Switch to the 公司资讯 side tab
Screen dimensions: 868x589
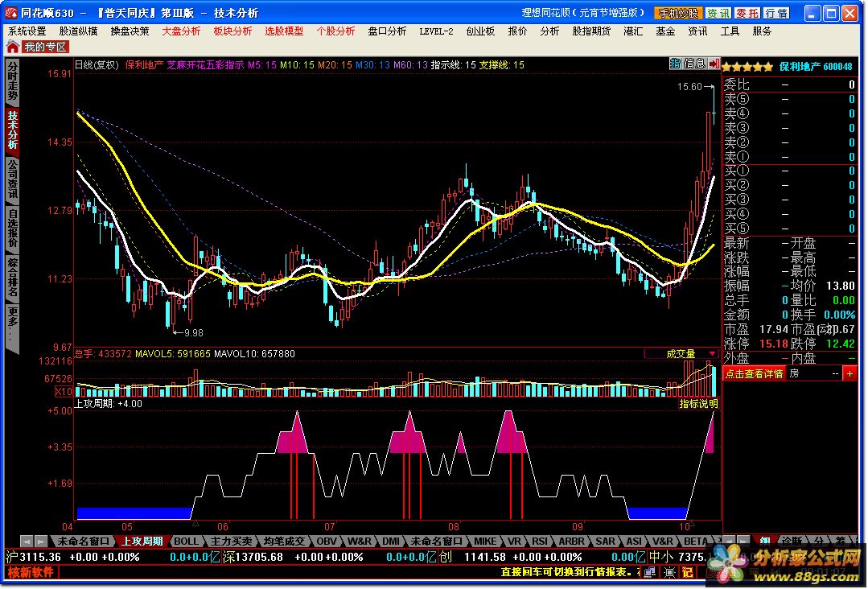[x=12, y=179]
